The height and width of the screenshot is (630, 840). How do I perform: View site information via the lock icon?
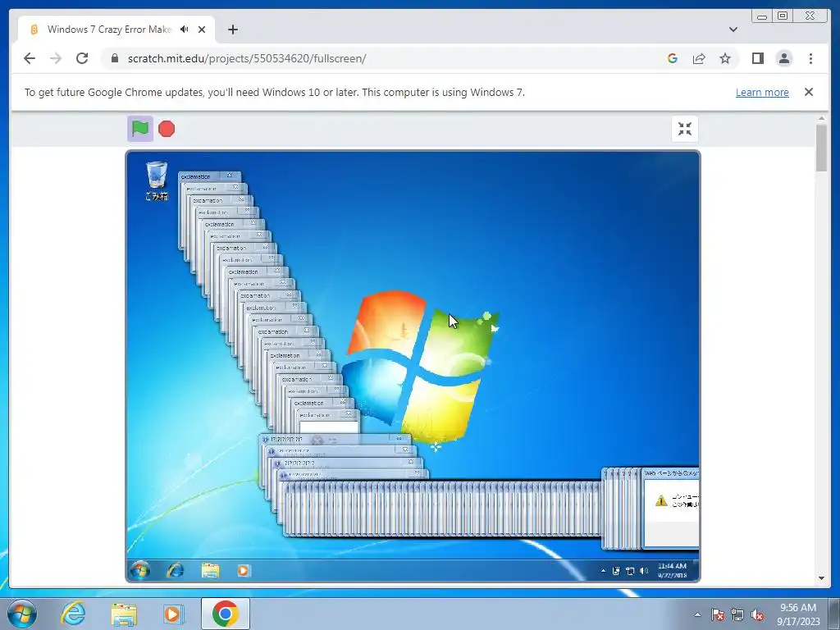[114, 58]
